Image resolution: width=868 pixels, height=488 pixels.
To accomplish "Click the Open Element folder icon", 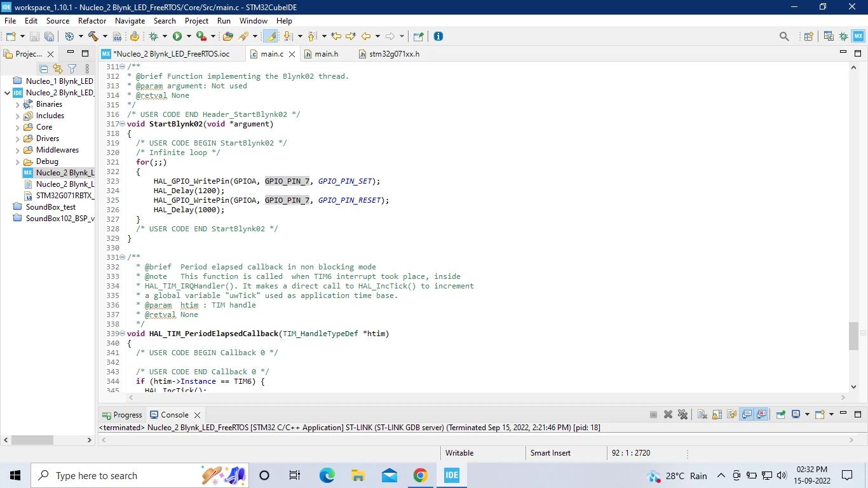I will click(x=228, y=36).
